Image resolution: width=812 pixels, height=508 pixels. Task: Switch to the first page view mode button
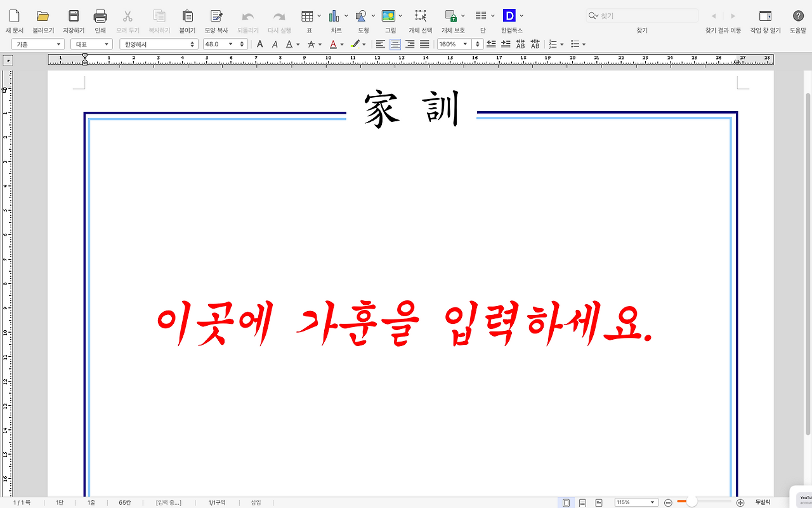pyautogui.click(x=566, y=502)
